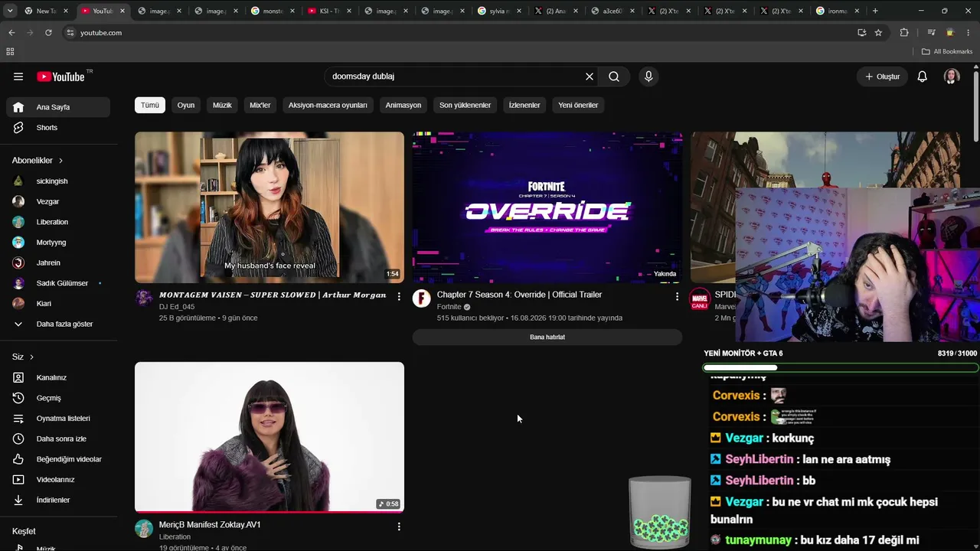The height and width of the screenshot is (551, 980).
Task: Open the YouTube guide hamburger menu
Action: coord(18,77)
